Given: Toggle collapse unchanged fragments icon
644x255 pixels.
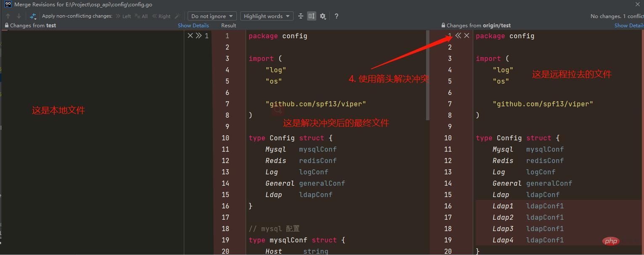Looking at the screenshot, I should (301, 16).
